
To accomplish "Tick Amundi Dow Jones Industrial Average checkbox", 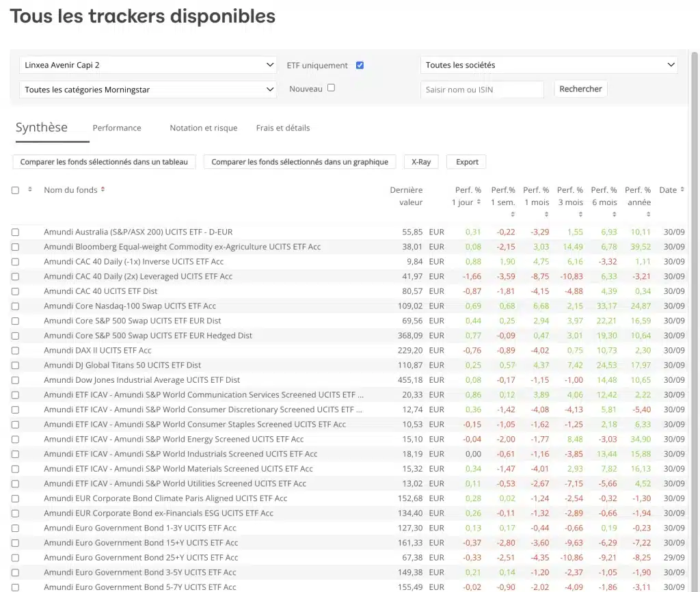I will pos(15,380).
